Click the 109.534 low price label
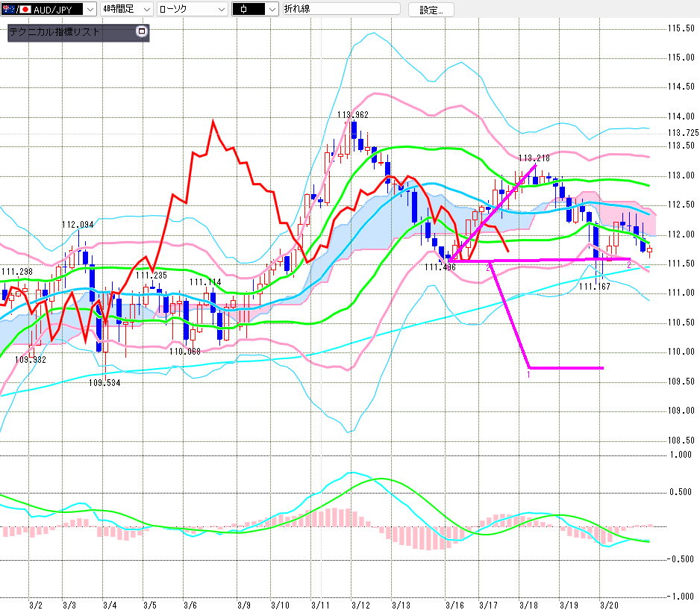The height and width of the screenshot is (613, 700). coord(104,383)
